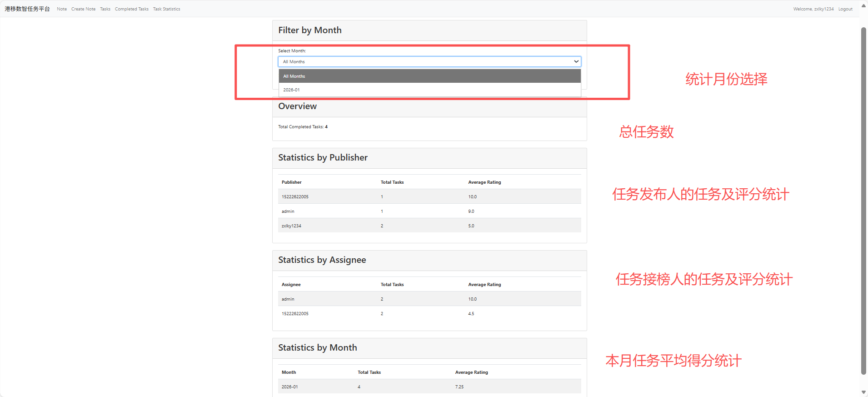Screen dimensions: 868x397
Task: Click the scrollbar down arrow
Action: (863, 392)
